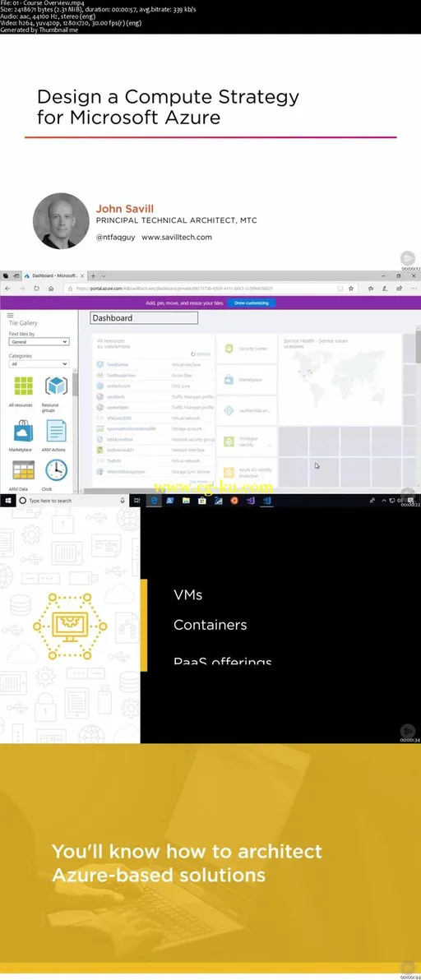Open the TestRouteFilter route filter row
Viewport: 421px width, 980px height.
(x=154, y=375)
